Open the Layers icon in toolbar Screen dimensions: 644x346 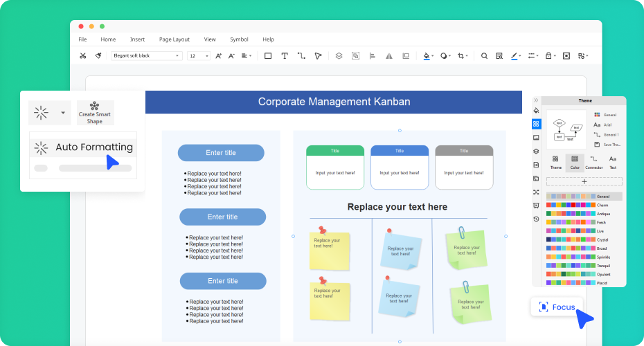(339, 56)
